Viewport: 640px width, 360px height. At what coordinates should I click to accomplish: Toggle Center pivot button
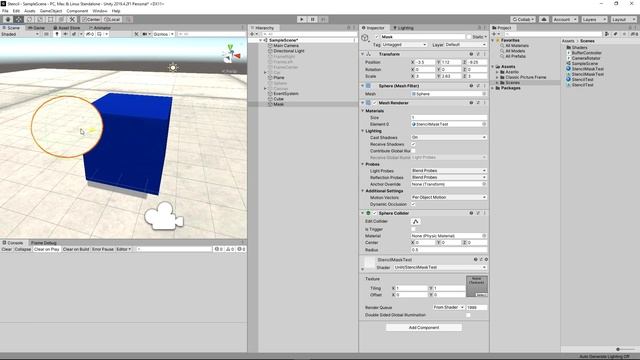(91, 19)
